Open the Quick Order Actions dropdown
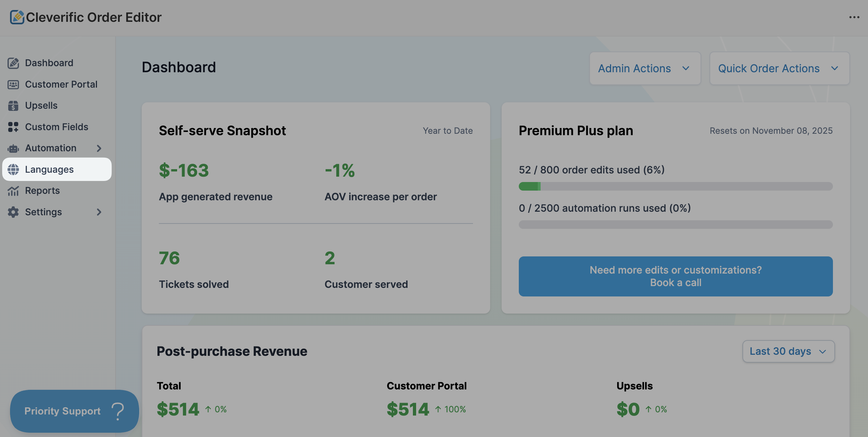This screenshot has height=437, width=868. pyautogui.click(x=779, y=68)
